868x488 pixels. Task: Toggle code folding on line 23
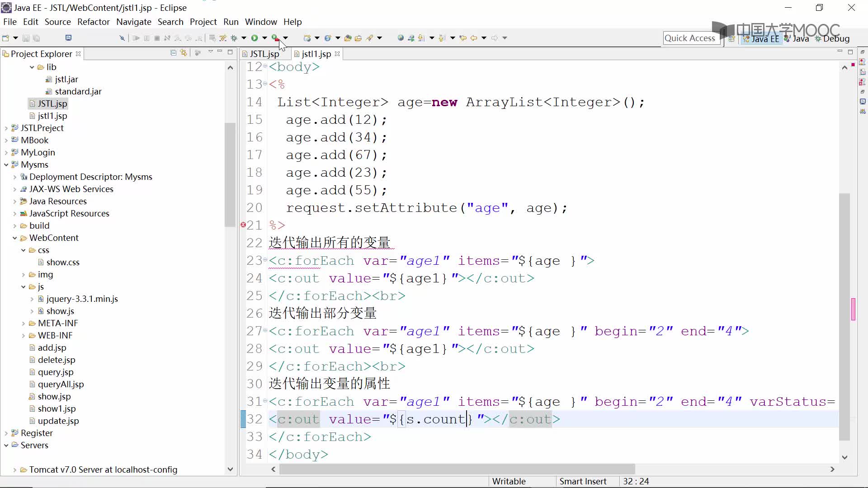[265, 260]
